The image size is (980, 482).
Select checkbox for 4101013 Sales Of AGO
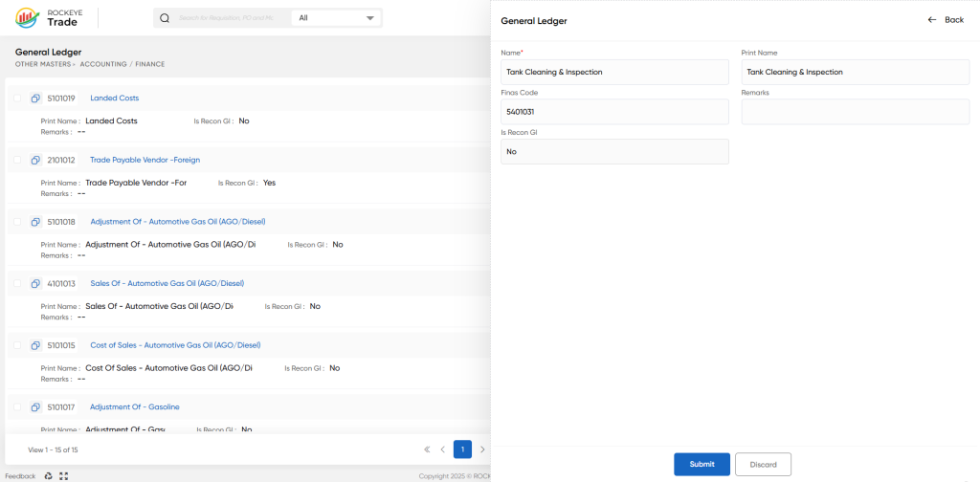point(17,283)
